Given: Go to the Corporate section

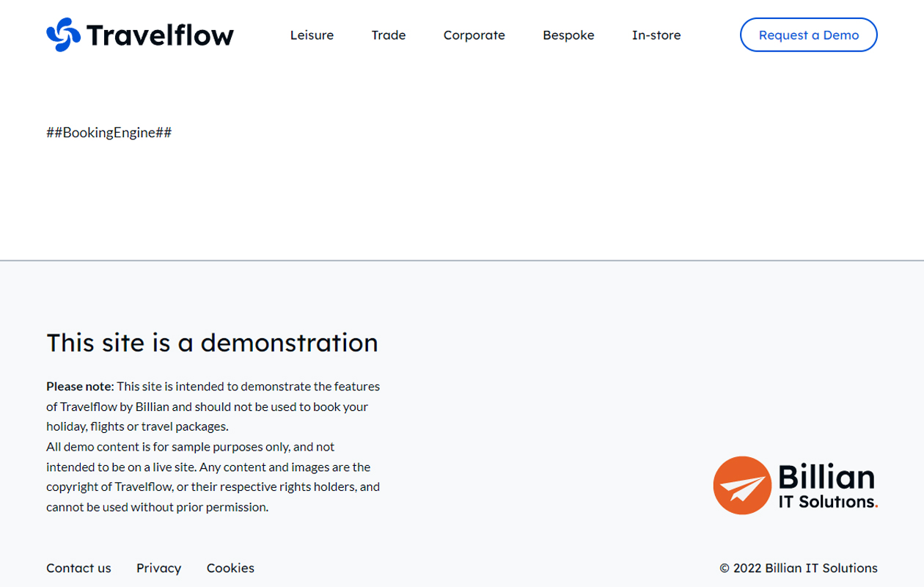Looking at the screenshot, I should (x=474, y=35).
